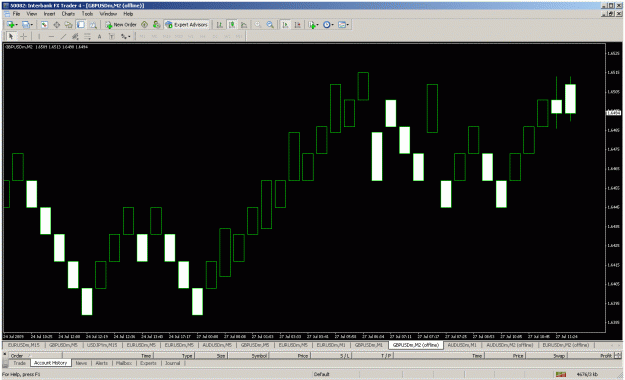Open the Window menu
625x380 pixels.
coord(108,14)
